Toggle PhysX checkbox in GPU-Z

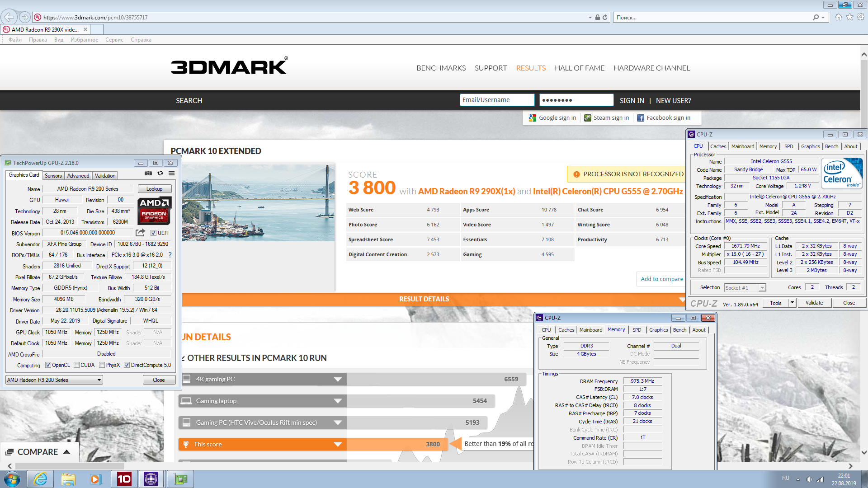coord(102,365)
